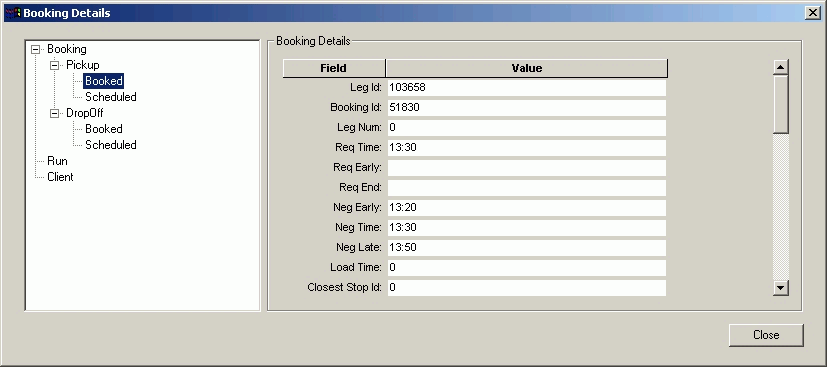Click the Booking Id label

(x=356, y=108)
